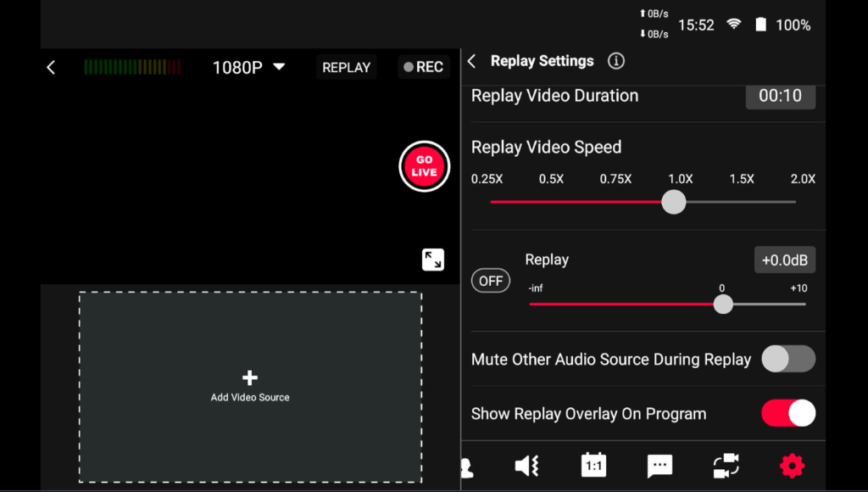Edit Replay Video Duration value 00:10
This screenshot has height=492, width=868.
coord(781,96)
